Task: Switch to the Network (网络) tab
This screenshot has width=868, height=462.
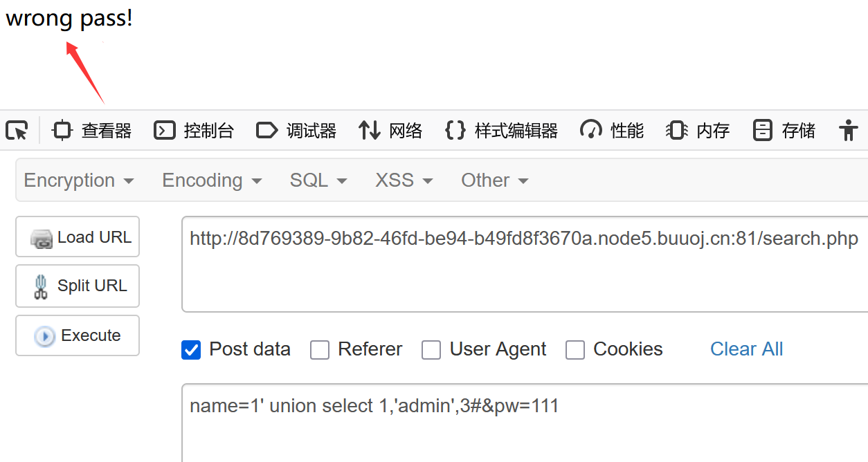Action: 390,130
